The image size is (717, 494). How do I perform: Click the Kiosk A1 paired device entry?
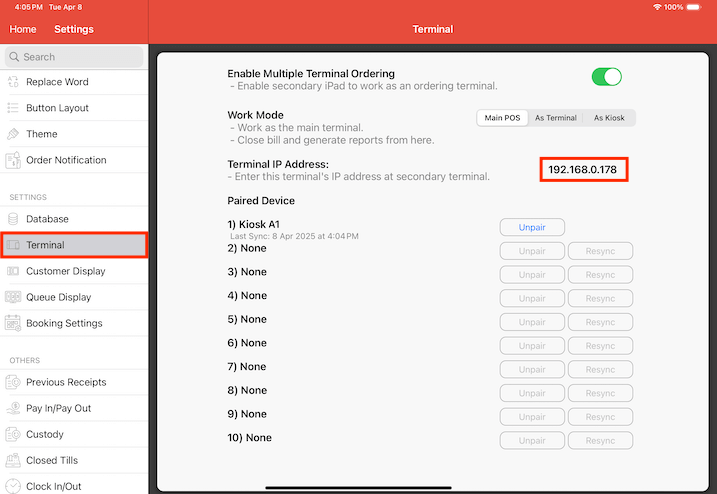[x=254, y=225]
